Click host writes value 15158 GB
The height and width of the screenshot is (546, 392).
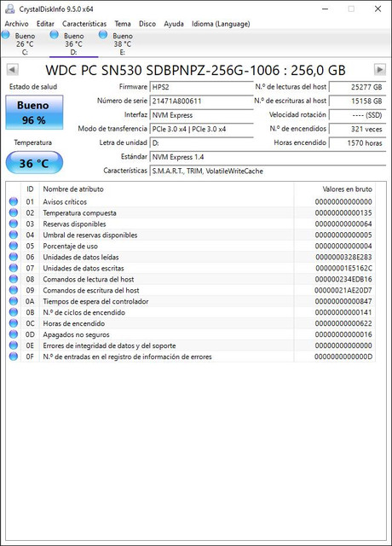(x=358, y=101)
